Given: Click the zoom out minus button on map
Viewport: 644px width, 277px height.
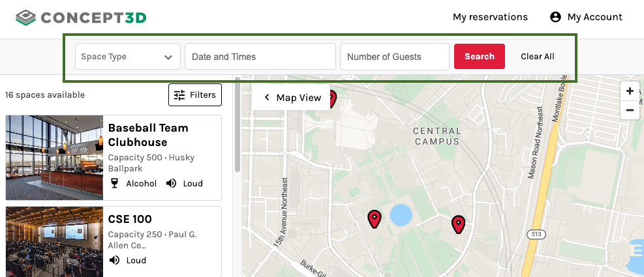Looking at the screenshot, I should click(630, 110).
